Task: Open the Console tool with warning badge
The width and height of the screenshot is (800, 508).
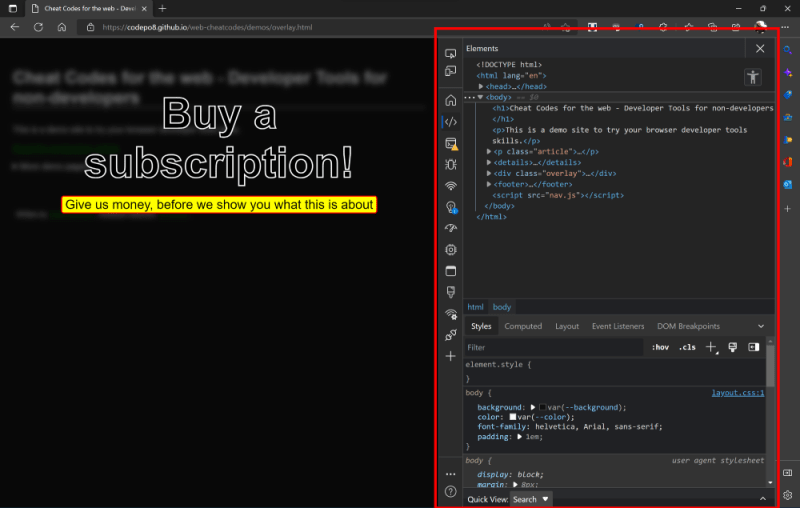Action: 451,144
